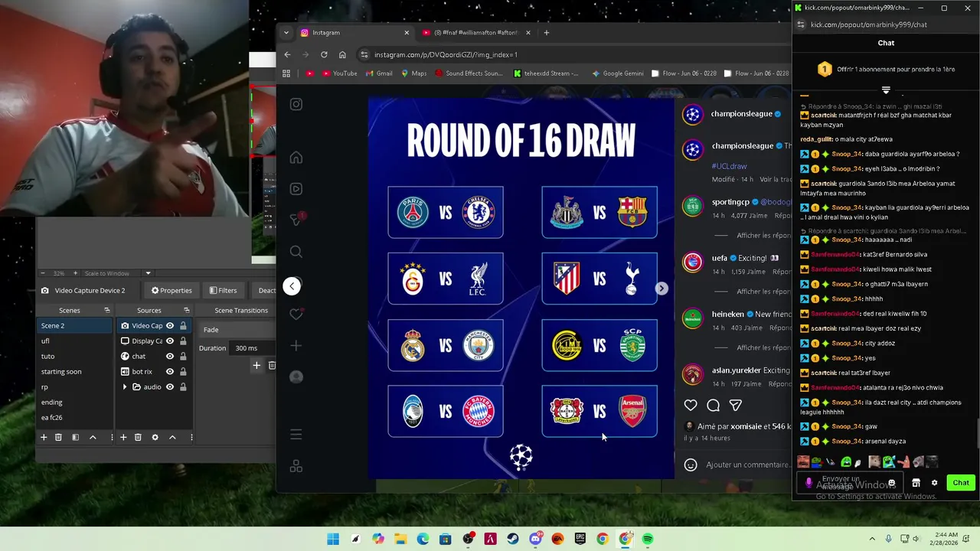Screen dimensions: 980x551
Task: Open Instagram Create new post
Action: (x=296, y=346)
